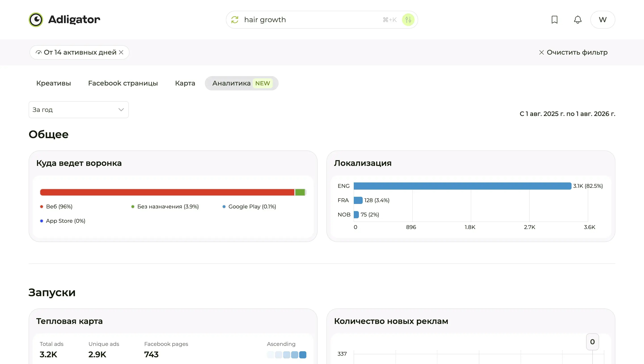Click the refresh arrows icon in search bar
Viewport: 644px width, 364px height.
point(235,19)
